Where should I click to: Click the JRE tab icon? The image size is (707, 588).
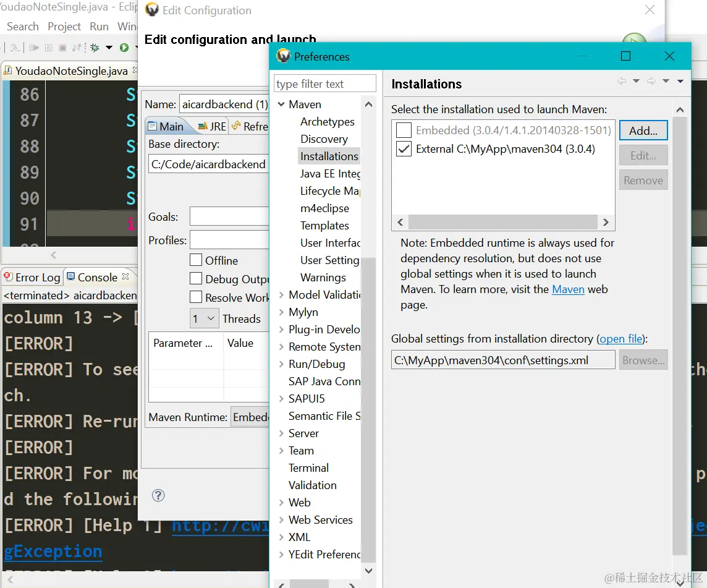(203, 126)
